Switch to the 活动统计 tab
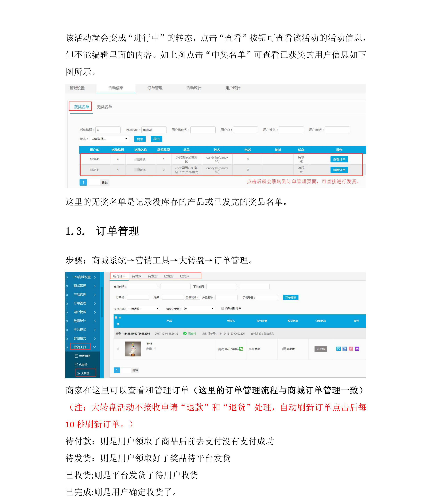The width and height of the screenshot is (432, 504). (x=194, y=88)
